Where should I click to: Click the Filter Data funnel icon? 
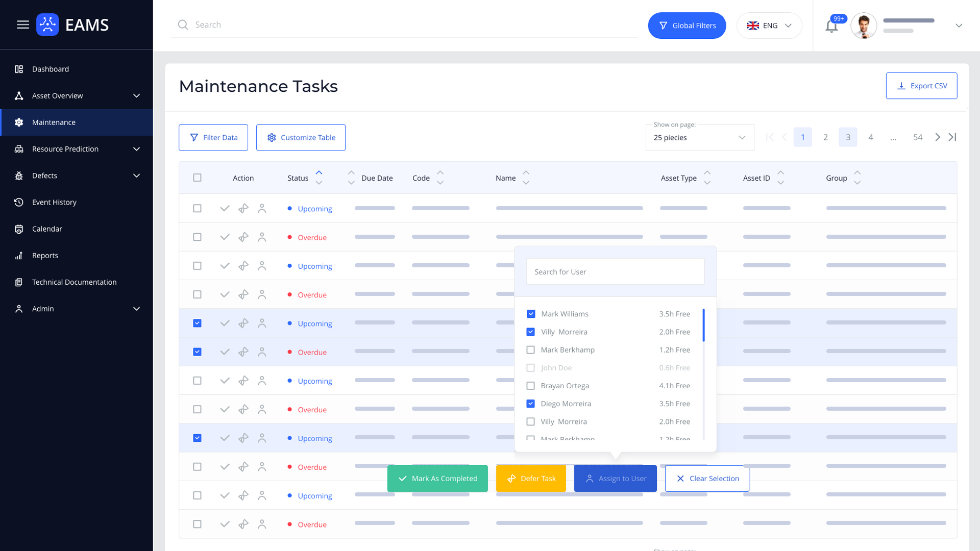click(194, 137)
